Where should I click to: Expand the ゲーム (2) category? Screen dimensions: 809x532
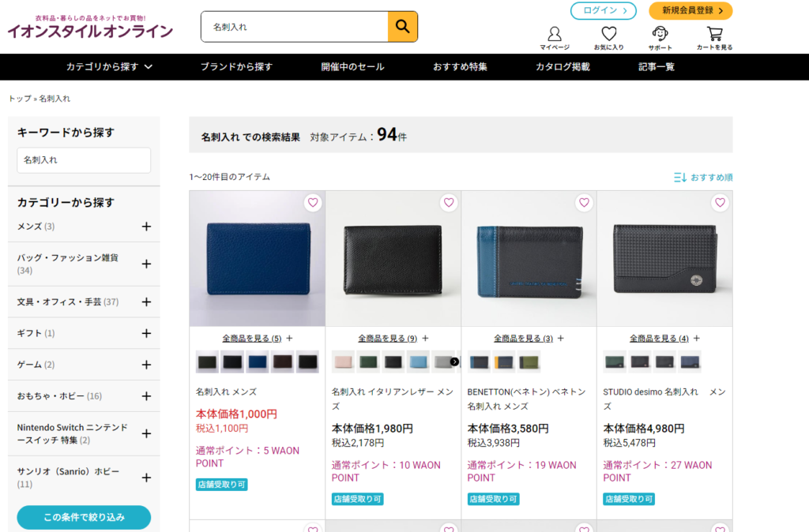tap(146, 365)
